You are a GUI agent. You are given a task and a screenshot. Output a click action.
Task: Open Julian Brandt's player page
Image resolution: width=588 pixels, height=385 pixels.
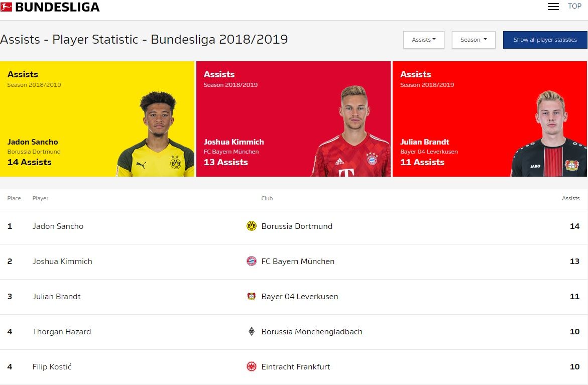(x=57, y=297)
